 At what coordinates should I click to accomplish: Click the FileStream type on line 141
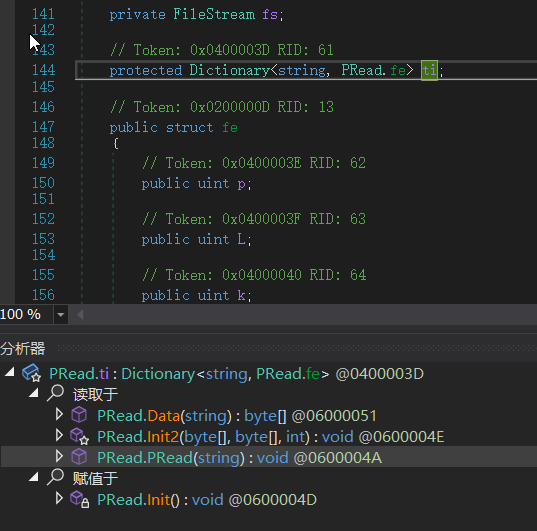click(x=214, y=14)
